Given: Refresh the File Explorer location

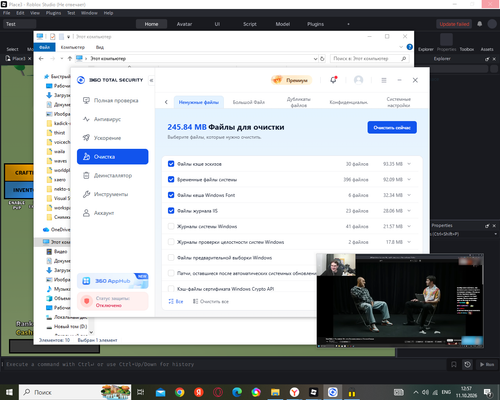Looking at the screenshot, I should 322,59.
